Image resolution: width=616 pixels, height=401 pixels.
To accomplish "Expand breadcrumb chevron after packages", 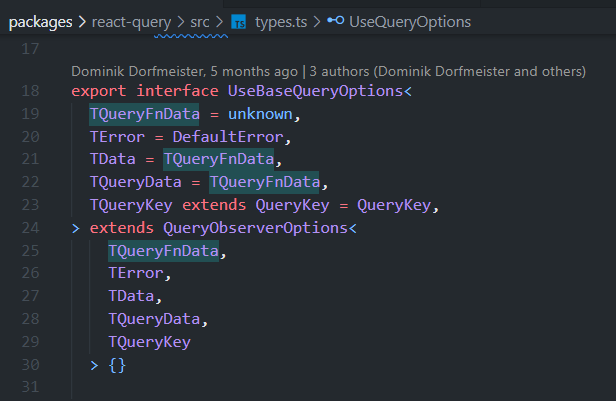I will pos(82,22).
